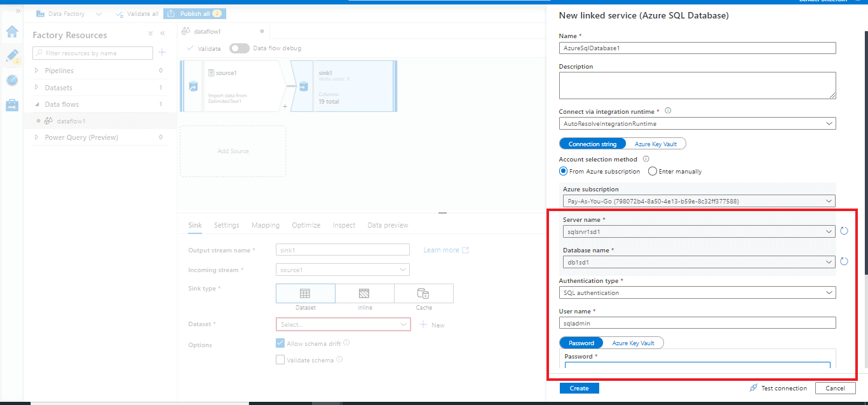Click the Data Factory icon in top bar
The width and height of the screenshot is (868, 405).
[x=40, y=13]
